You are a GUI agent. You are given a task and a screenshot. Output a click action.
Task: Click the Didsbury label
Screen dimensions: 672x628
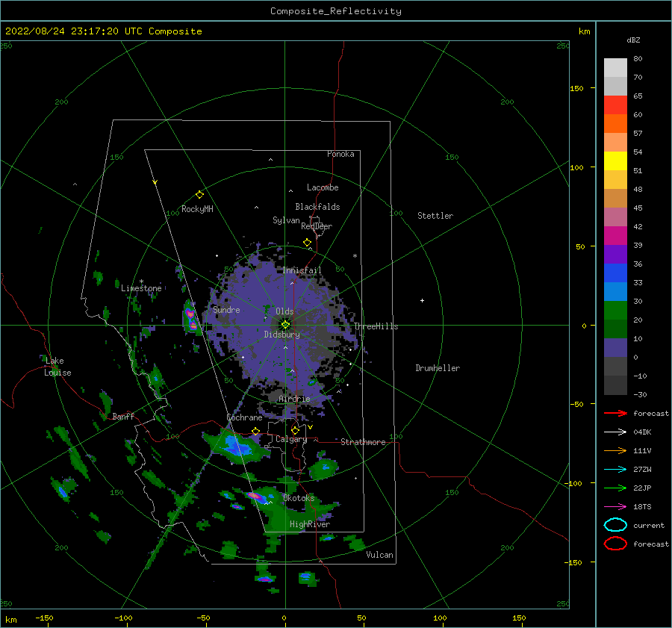point(282,335)
